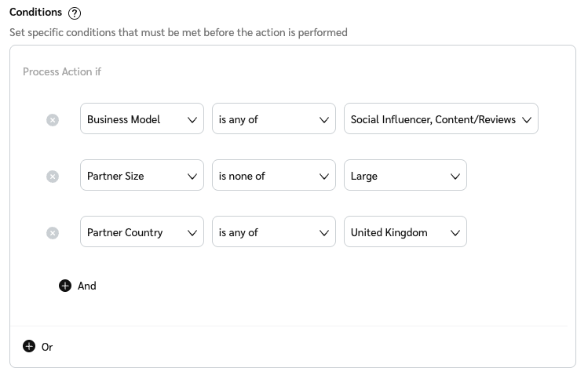Open the Partner Size field dropdown
This screenshot has height=379, width=588.
tap(141, 176)
